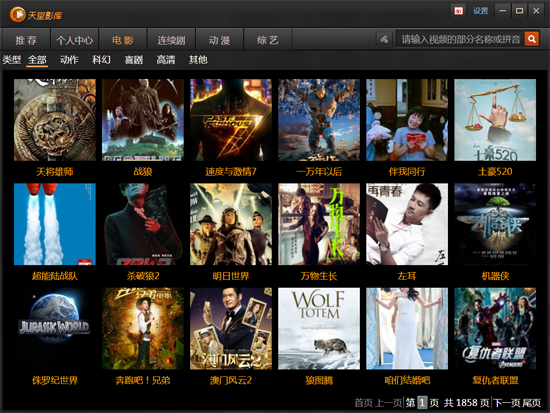This screenshot has height=413, width=550.
Task: Filter movies by 高清
Action: click(166, 60)
